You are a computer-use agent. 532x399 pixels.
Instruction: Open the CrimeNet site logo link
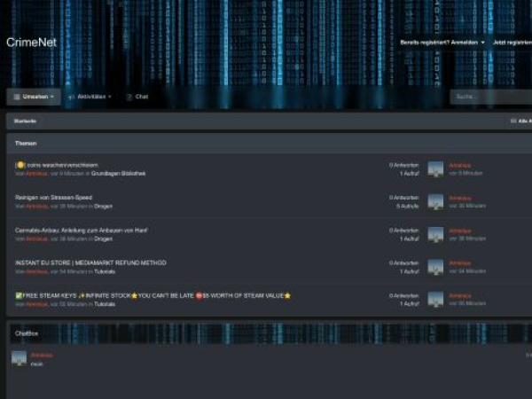(31, 43)
